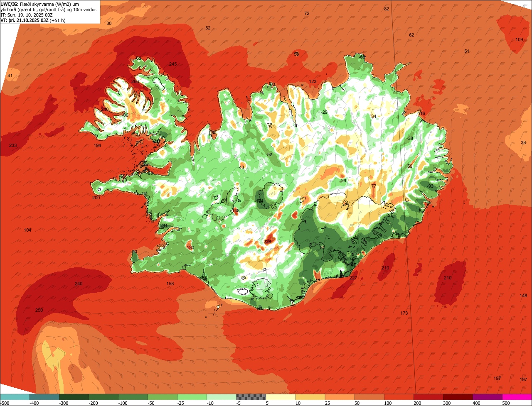Click the 130 value on land

[x=190, y=247]
